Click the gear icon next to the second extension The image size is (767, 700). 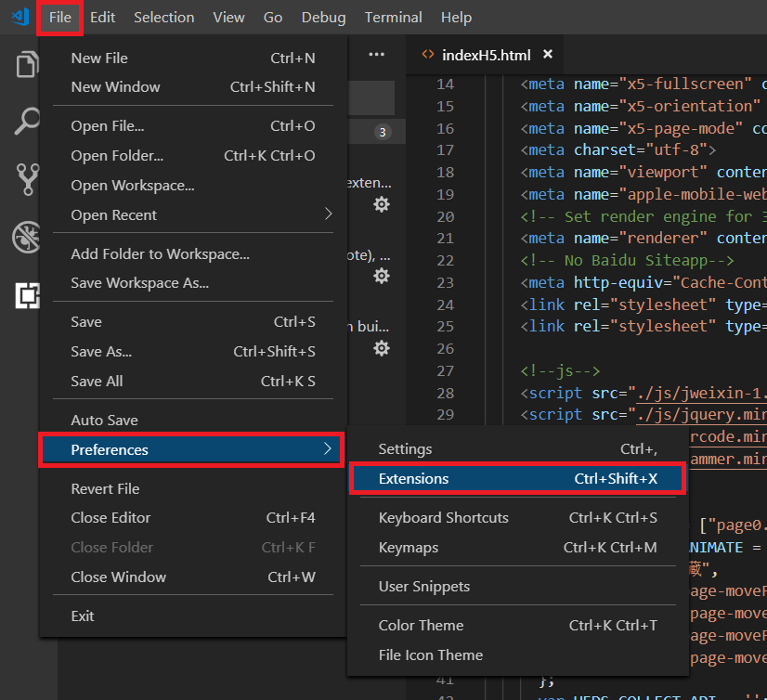381,276
